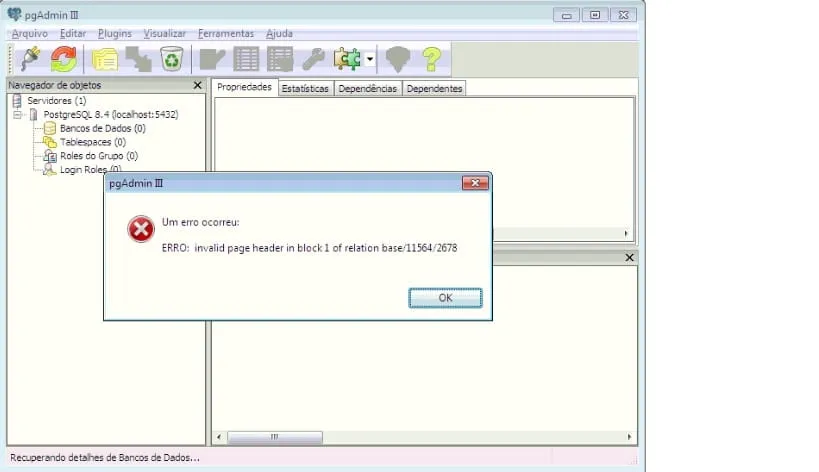Open the Plugins menu
The height and width of the screenshot is (472, 819).
[115, 33]
